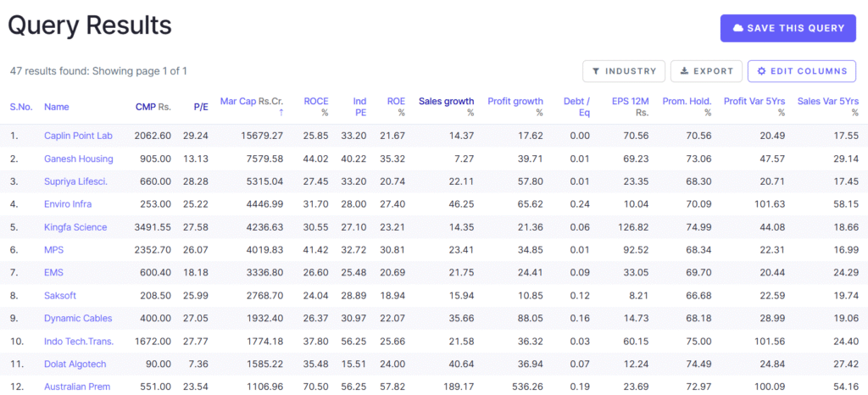Open Indo Tech.Trans. company link
868x395 pixels.
click(x=79, y=342)
